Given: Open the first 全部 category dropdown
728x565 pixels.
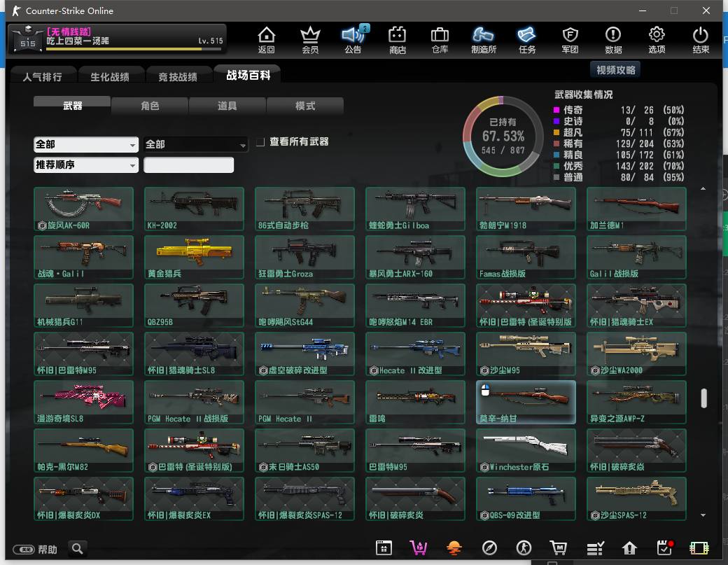Looking at the screenshot, I should (86, 144).
